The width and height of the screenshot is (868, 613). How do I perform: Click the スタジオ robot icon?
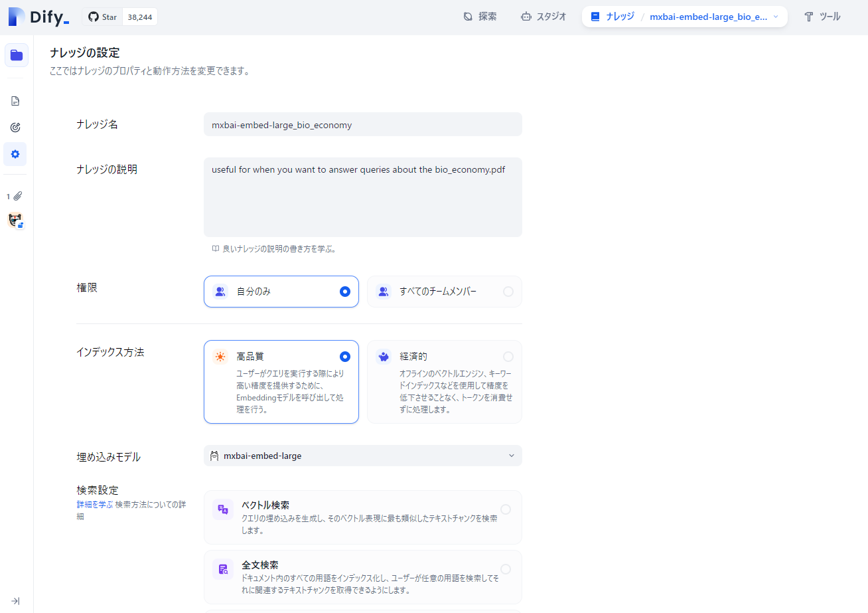[526, 17]
